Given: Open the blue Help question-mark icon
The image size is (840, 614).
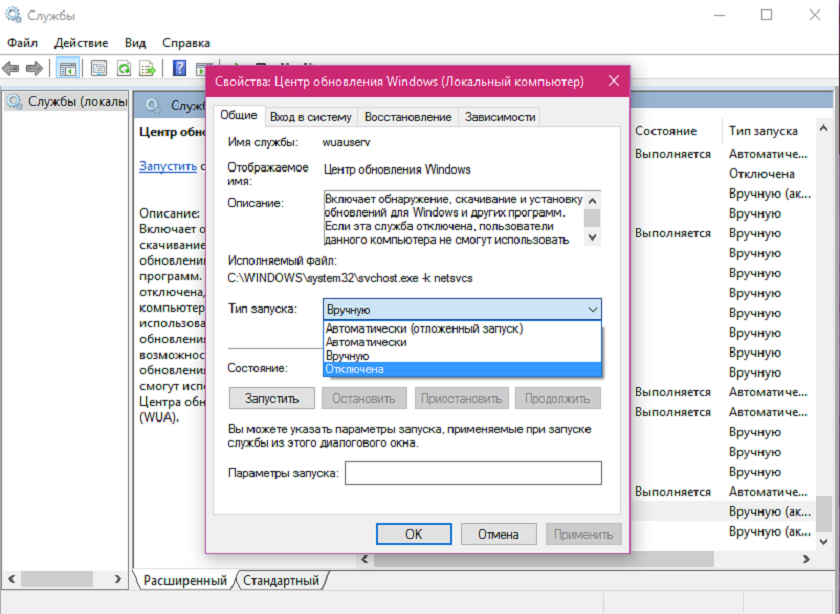Looking at the screenshot, I should pos(179,69).
